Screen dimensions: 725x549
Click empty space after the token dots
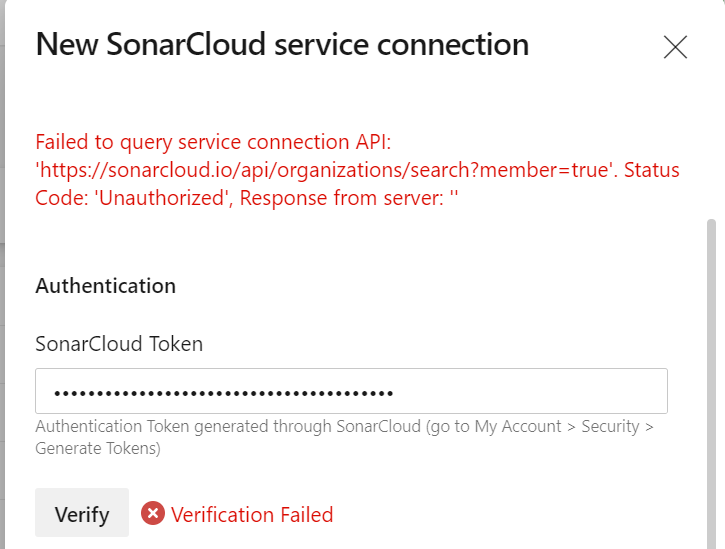pos(530,391)
